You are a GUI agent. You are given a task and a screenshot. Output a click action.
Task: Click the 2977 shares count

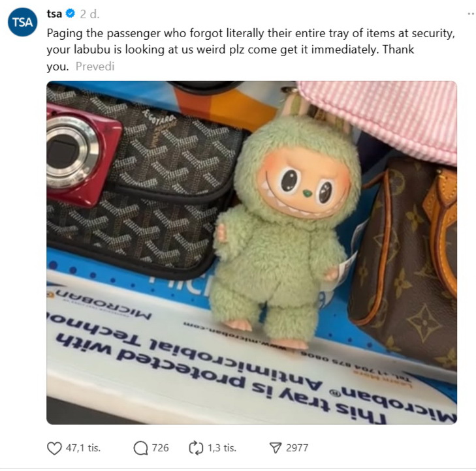pyautogui.click(x=297, y=448)
